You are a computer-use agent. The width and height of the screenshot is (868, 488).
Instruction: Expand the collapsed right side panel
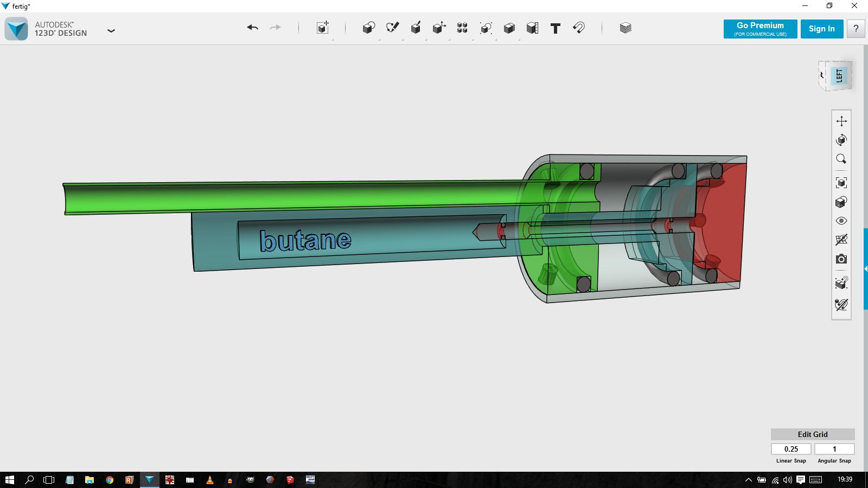click(x=865, y=269)
